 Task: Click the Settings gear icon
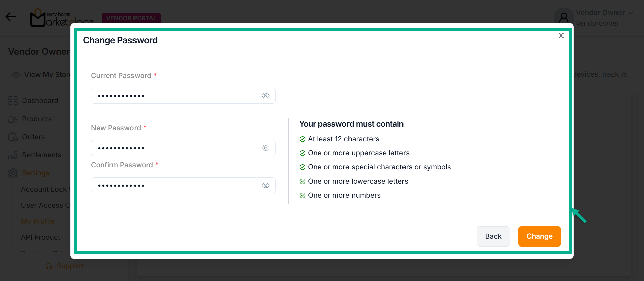coord(13,173)
